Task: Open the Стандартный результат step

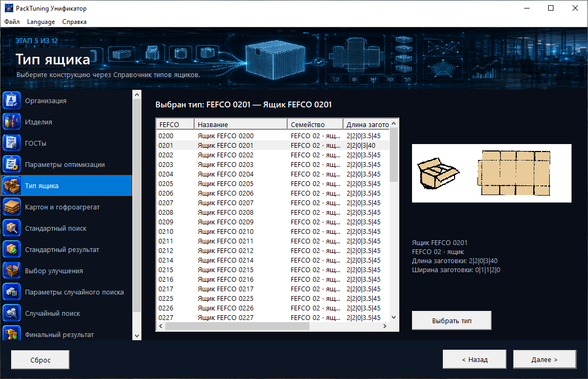Action: point(67,249)
